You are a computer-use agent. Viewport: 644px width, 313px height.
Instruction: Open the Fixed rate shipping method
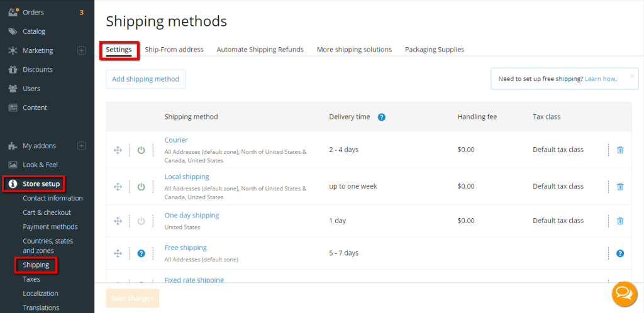pos(194,280)
